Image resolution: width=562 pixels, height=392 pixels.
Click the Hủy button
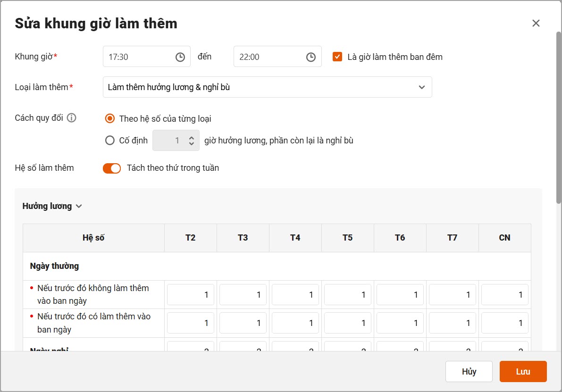tap(469, 372)
